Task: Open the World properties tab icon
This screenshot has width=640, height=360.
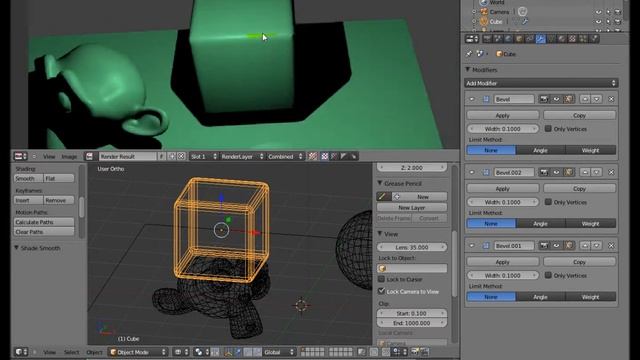Action: pos(509,39)
